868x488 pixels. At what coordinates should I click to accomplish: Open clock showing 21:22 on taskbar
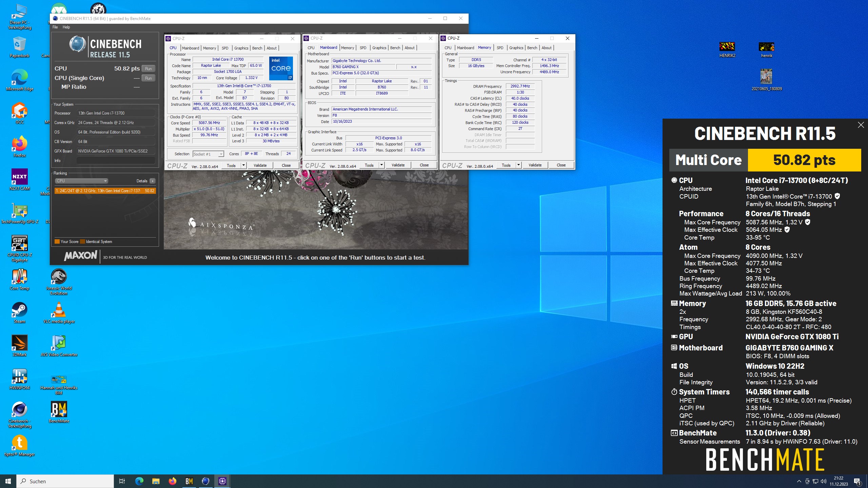839,481
